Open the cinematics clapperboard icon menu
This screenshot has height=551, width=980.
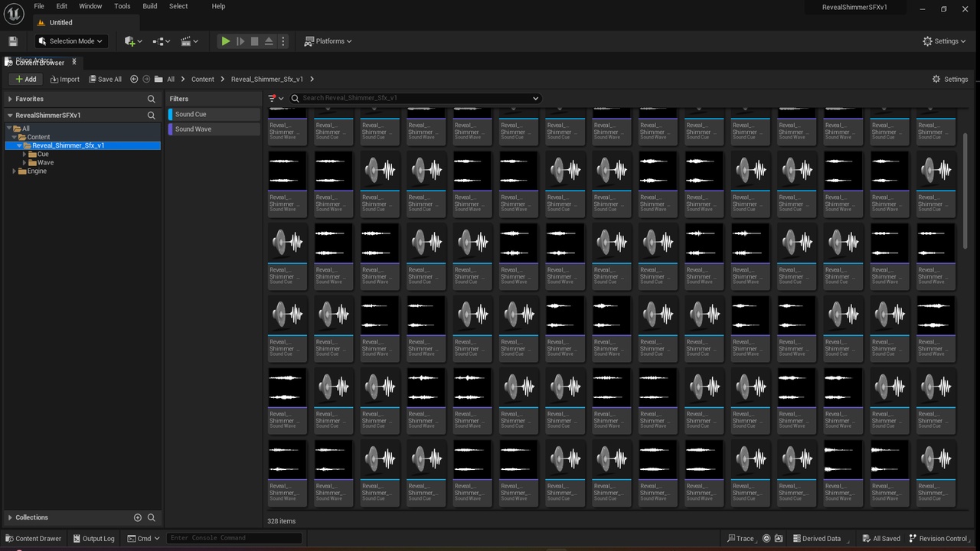pos(188,41)
